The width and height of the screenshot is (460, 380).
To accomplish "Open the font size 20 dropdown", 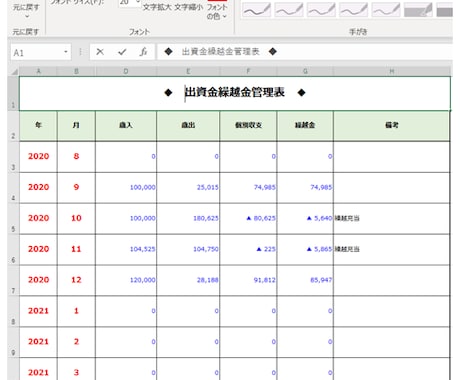I will [138, 2].
